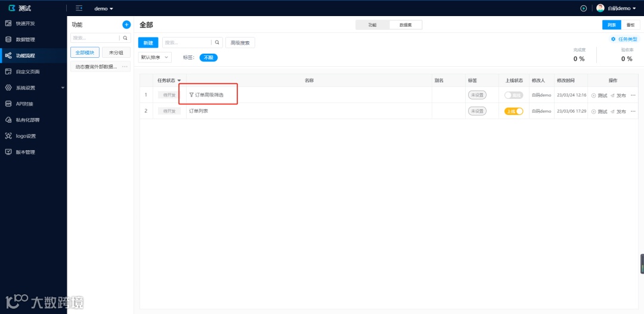Click the blue plus icon beside 功能
The height and width of the screenshot is (314, 644).
126,24
